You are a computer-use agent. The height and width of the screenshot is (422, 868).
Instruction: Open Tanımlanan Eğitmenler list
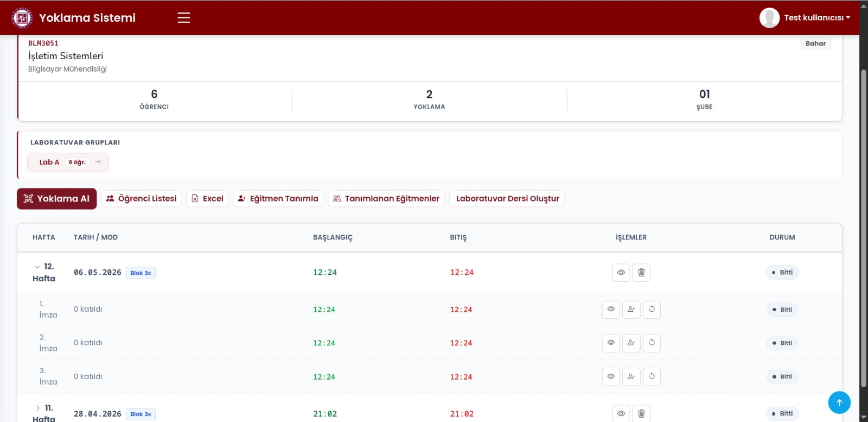point(386,199)
